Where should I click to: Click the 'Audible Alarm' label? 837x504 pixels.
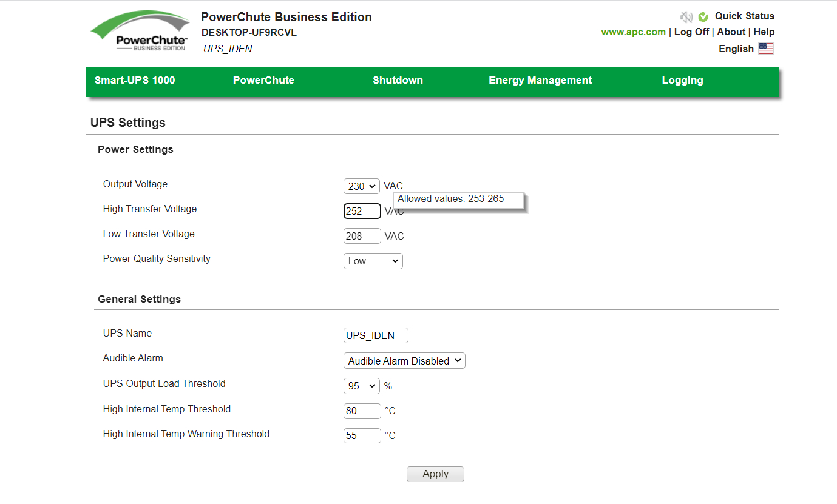click(x=133, y=358)
